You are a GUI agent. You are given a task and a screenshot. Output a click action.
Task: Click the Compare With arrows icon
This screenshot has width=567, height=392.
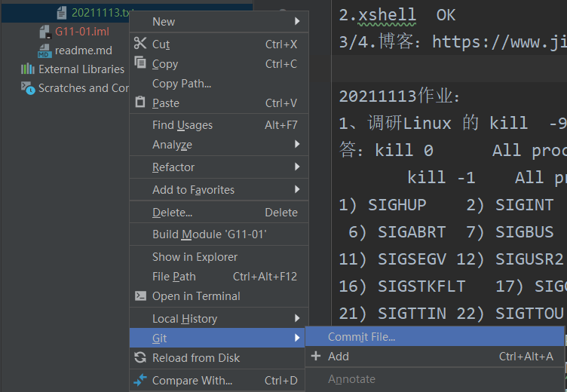(140, 380)
